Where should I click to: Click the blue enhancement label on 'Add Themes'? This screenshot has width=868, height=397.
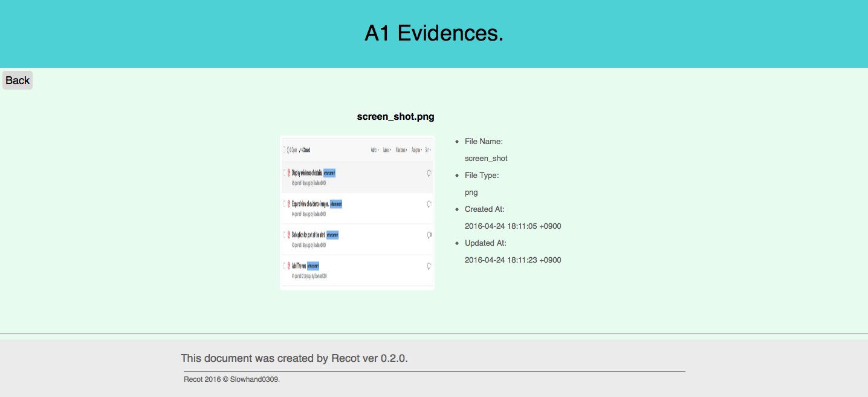(313, 266)
